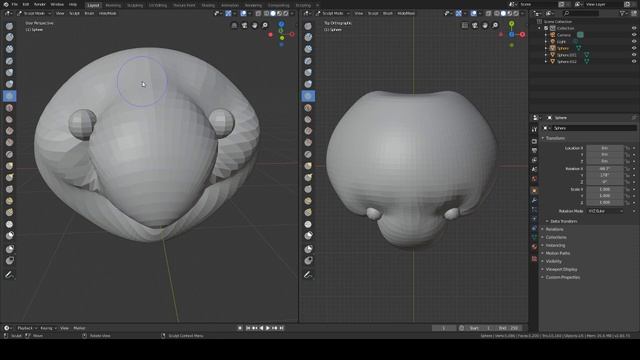The width and height of the screenshot is (640, 360).
Task: Jump to the last frame in timeline
Action: coord(281,328)
